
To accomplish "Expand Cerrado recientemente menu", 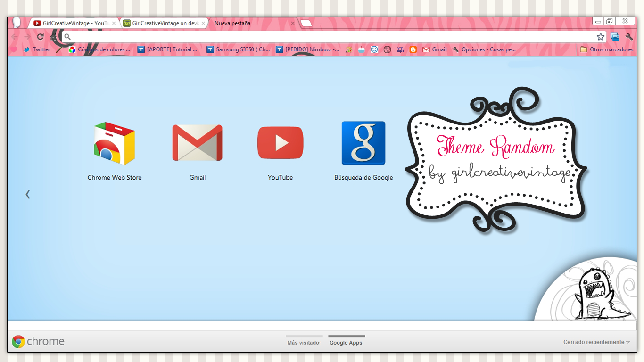I will (x=596, y=342).
